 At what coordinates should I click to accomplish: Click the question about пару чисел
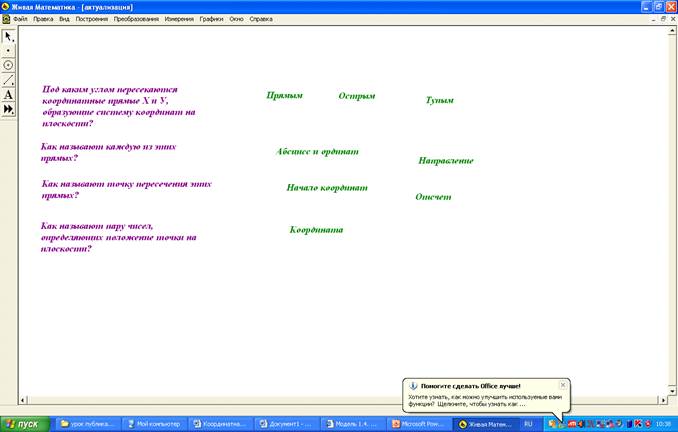click(118, 237)
